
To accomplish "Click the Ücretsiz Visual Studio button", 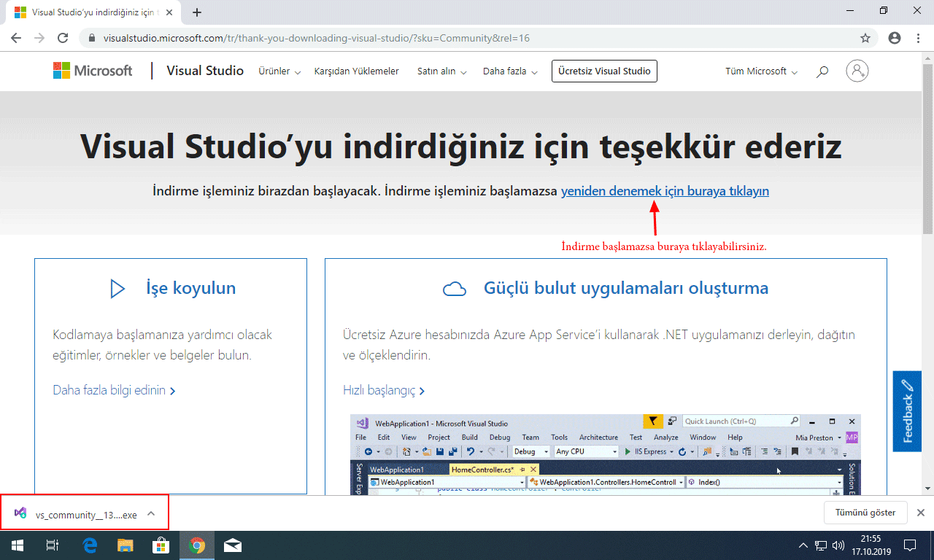I will (604, 71).
